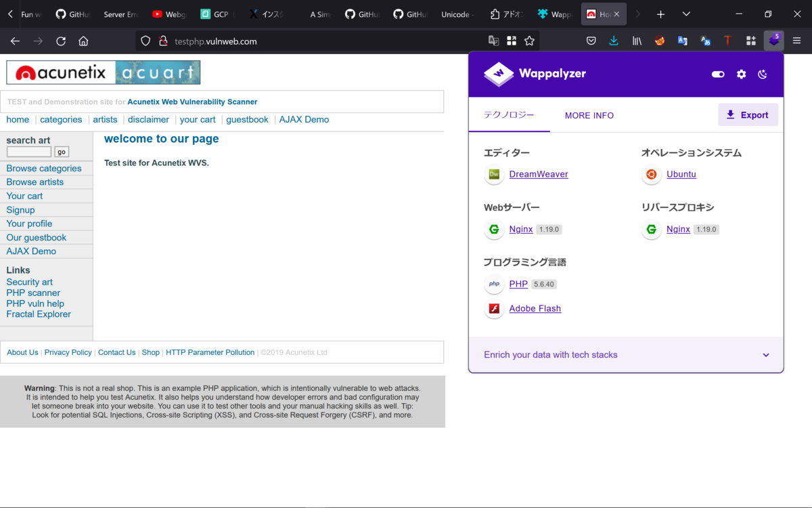
Task: Open HTTP Parameter Pollution footer link
Action: [x=210, y=352]
